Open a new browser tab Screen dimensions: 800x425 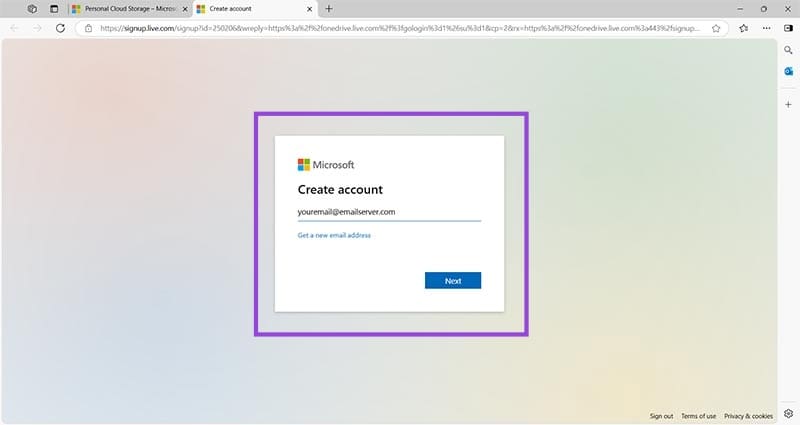(x=329, y=9)
